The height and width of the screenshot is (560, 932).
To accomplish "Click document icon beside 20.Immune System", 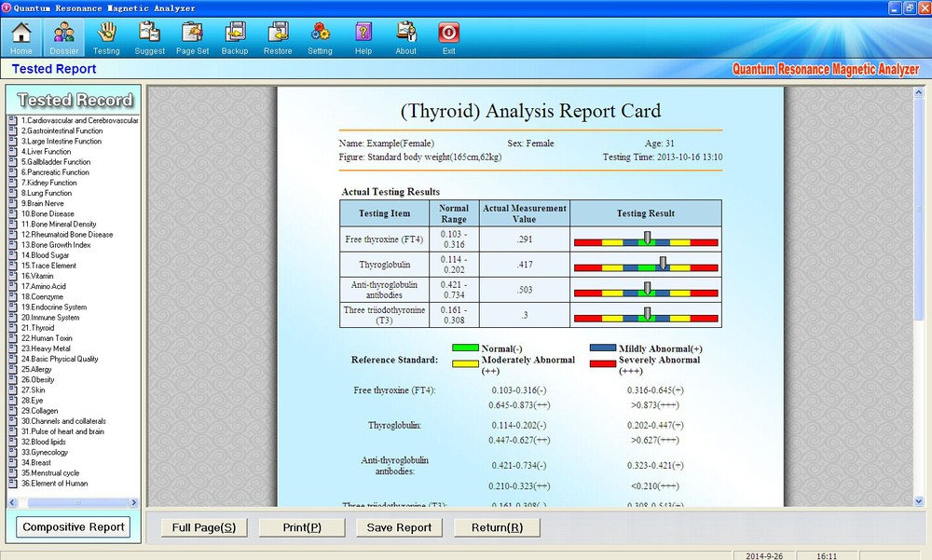I will [x=13, y=318].
